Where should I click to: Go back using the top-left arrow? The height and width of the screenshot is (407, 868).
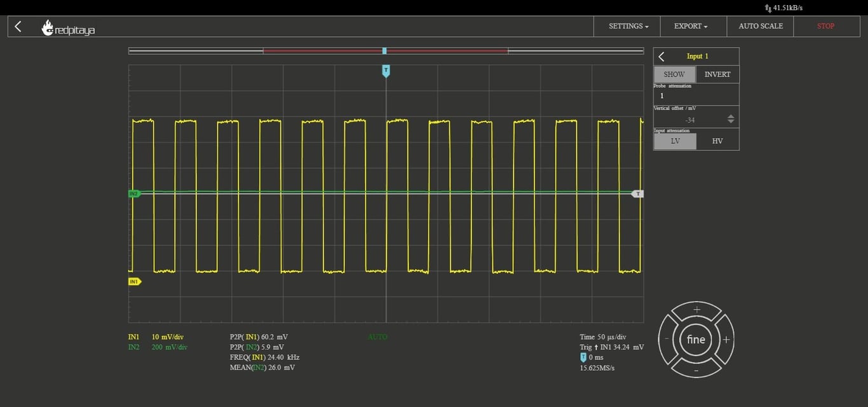point(18,26)
